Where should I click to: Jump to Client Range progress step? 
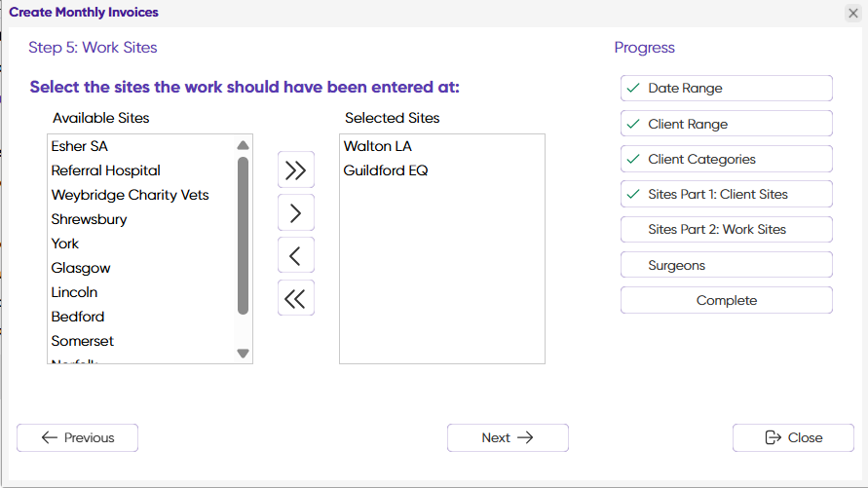727,124
